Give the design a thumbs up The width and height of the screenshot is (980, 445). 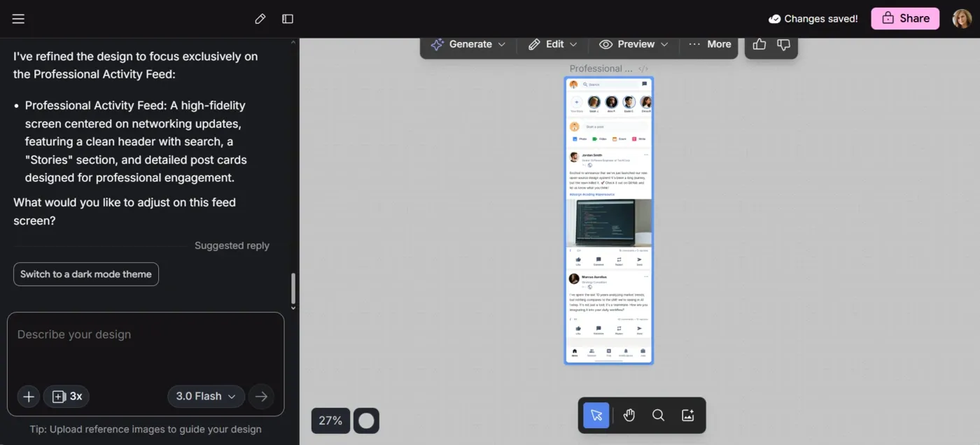click(759, 43)
